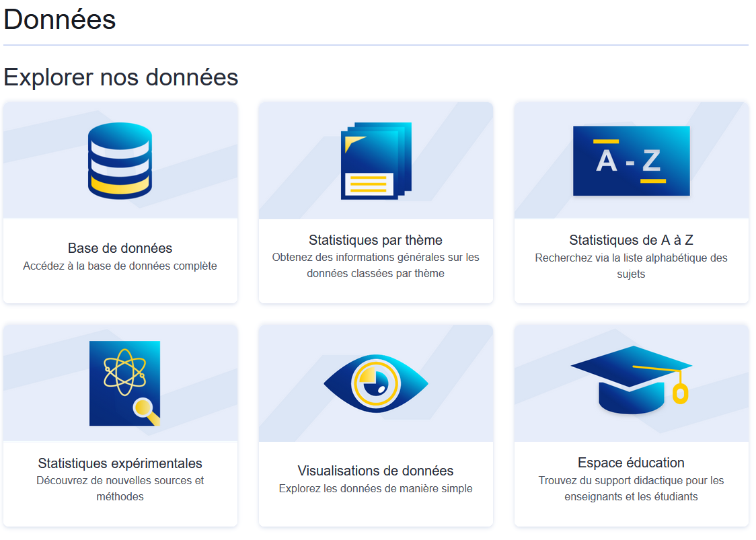Image resolution: width=756 pixels, height=540 pixels.
Task: Click the eye chart visualisation icon
Action: pyautogui.click(x=375, y=384)
